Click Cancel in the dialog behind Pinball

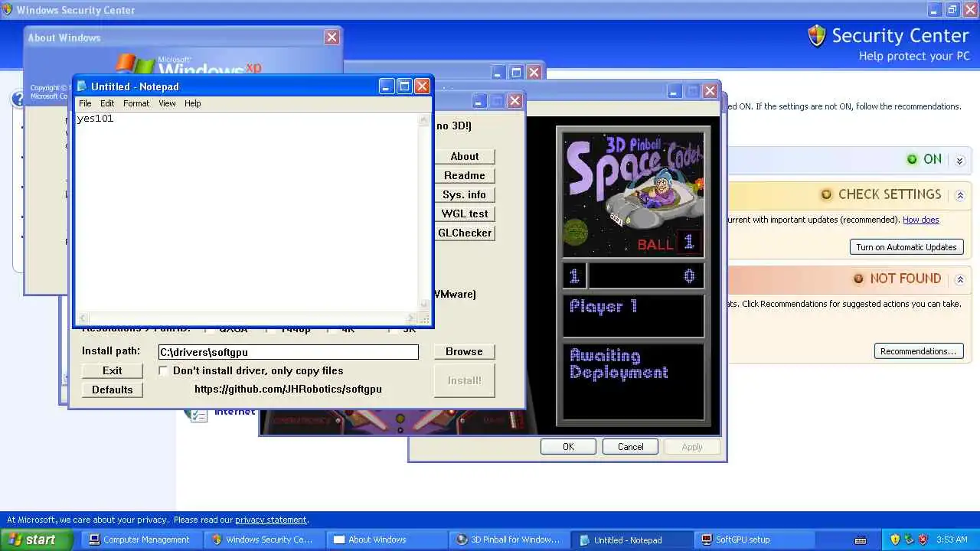click(x=631, y=447)
